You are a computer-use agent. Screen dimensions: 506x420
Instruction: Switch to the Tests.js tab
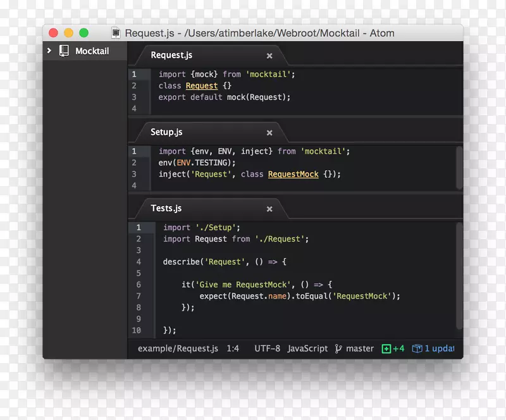pos(166,207)
